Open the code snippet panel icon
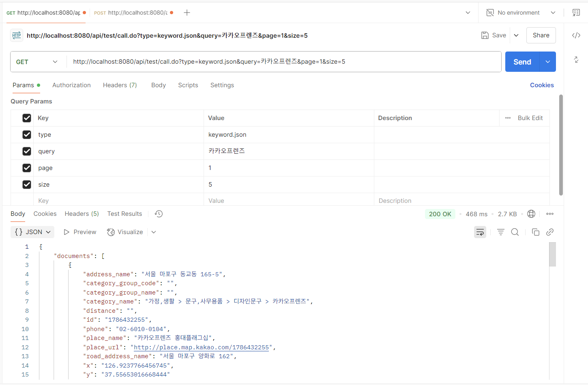 click(x=576, y=35)
